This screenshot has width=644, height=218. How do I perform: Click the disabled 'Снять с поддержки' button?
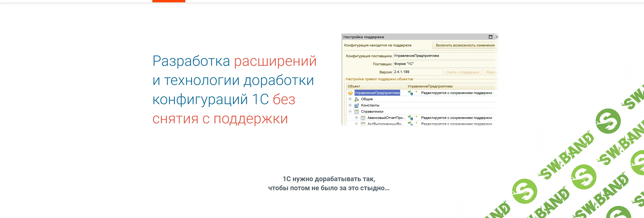point(463,72)
